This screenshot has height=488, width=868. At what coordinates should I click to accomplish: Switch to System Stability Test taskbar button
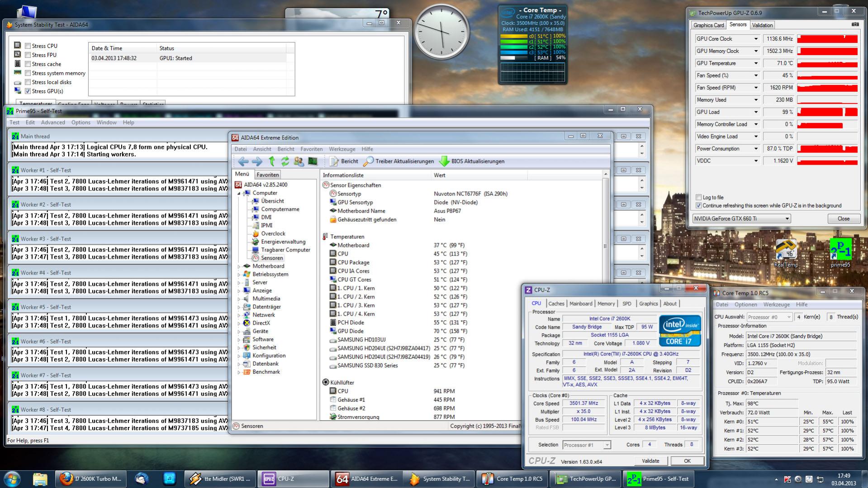coord(439,479)
